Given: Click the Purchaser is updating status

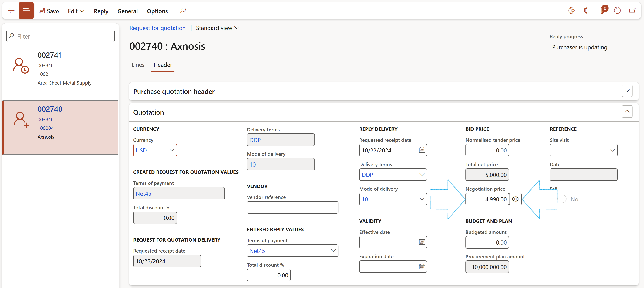Looking at the screenshot, I should coord(580,47).
